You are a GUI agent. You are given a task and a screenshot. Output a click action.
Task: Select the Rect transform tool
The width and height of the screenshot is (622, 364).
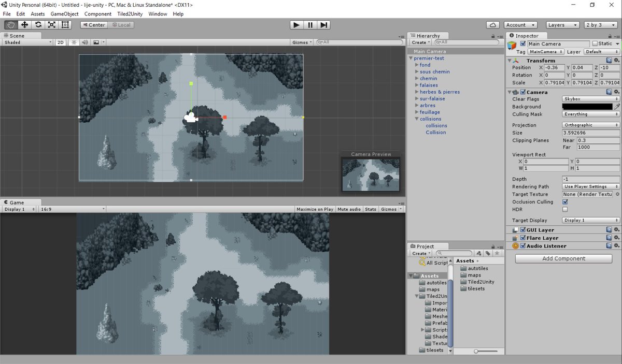(x=65, y=24)
